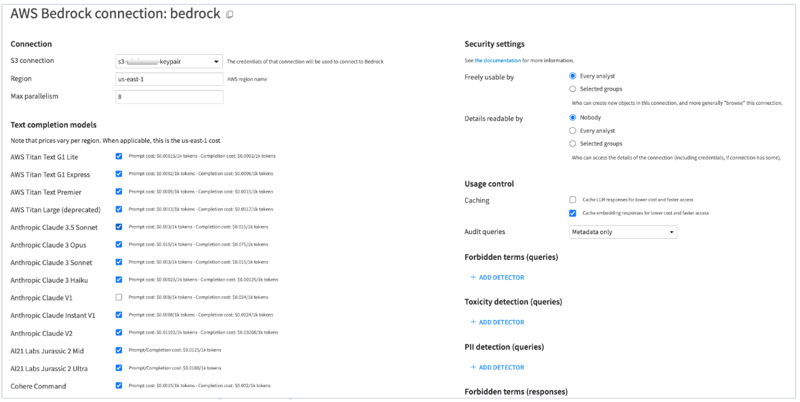Viewport: 800px width, 402px height.
Task: Disable Cache embedding responses checkbox
Action: pyautogui.click(x=572, y=213)
